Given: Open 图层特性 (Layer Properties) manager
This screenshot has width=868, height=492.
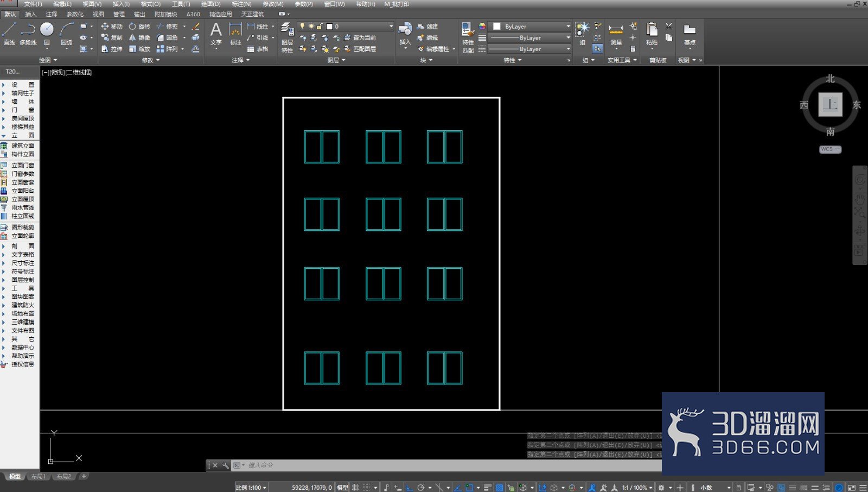Looking at the screenshot, I should [x=287, y=37].
